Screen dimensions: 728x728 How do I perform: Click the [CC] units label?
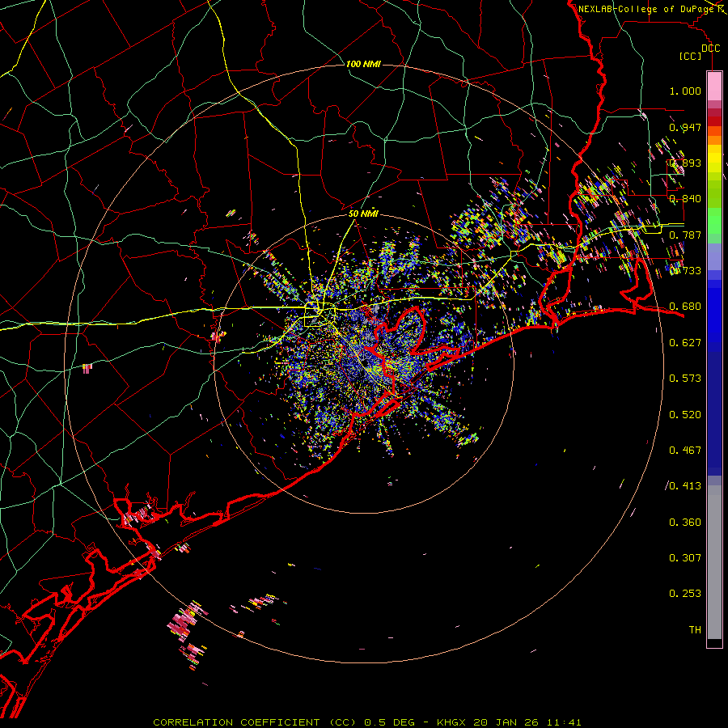coord(691,56)
